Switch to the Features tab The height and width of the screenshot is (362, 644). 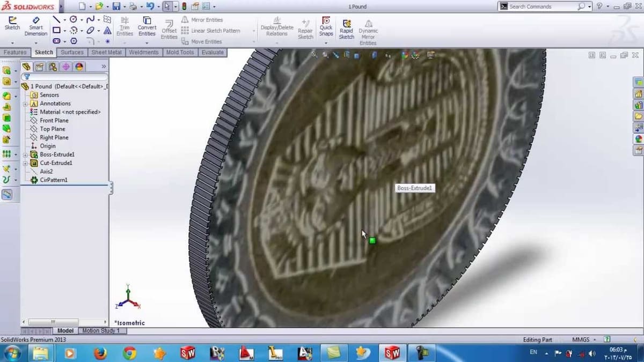click(x=15, y=53)
